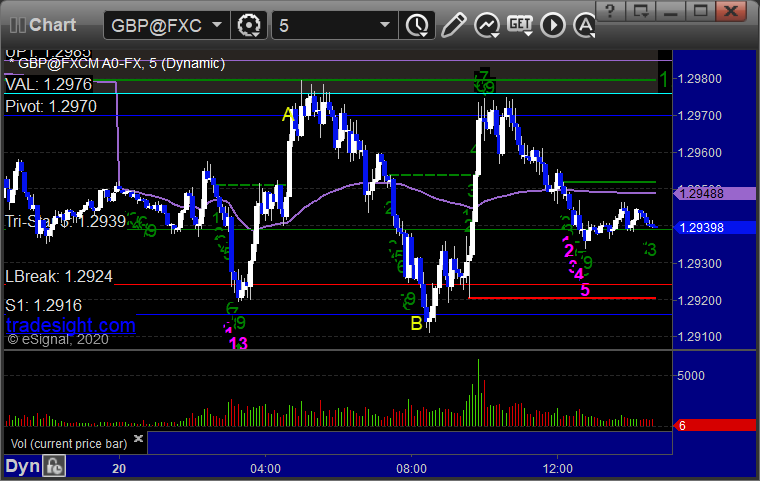This screenshot has height=481, width=760.
Task: Click the purple 1.29488 price marker
Action: coord(714,194)
